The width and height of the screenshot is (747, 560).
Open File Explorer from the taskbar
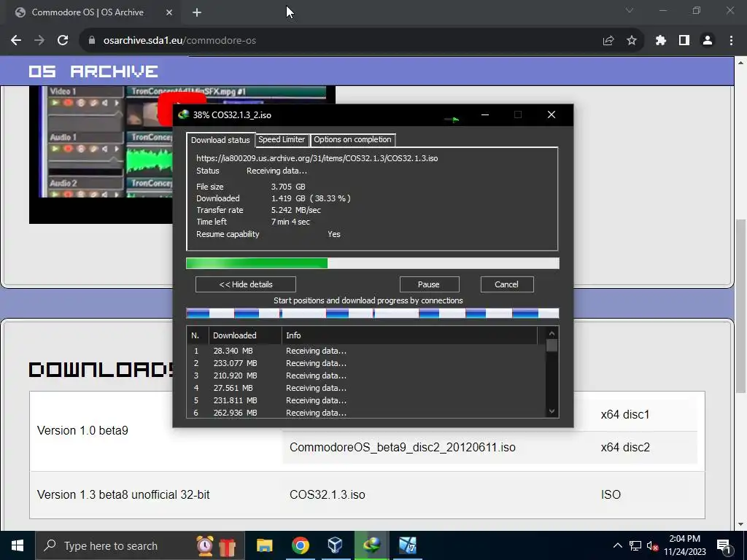point(264,545)
